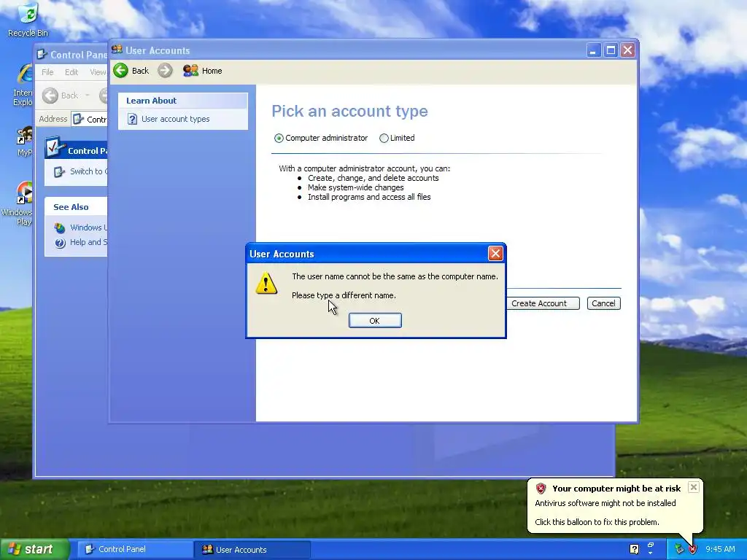Click the Switch to Classic View icon

(59, 172)
